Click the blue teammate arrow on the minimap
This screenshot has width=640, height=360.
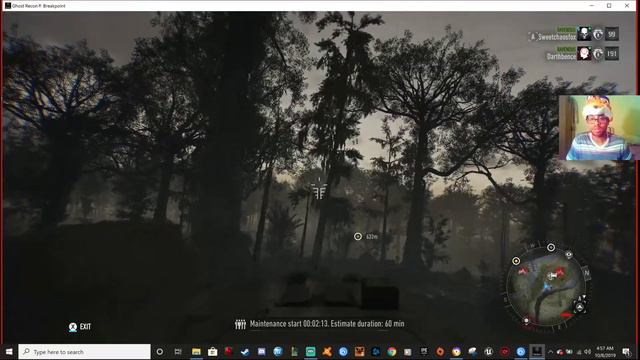(x=547, y=287)
